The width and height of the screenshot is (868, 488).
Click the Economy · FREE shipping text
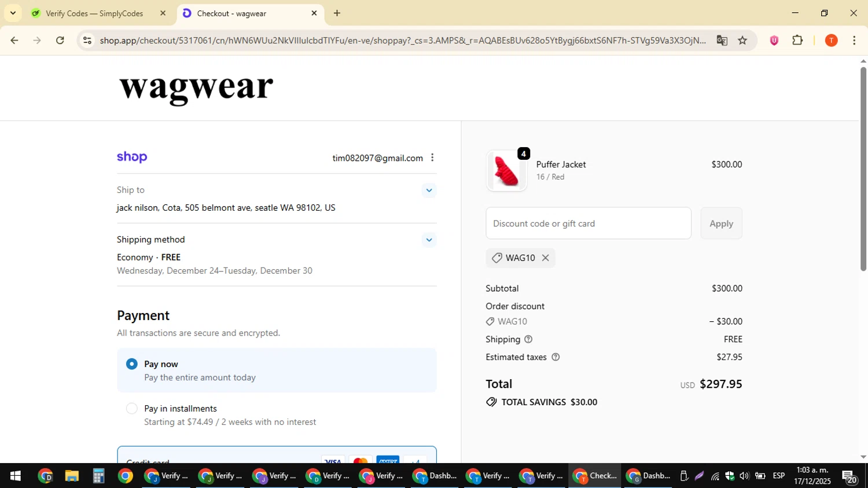(x=149, y=258)
